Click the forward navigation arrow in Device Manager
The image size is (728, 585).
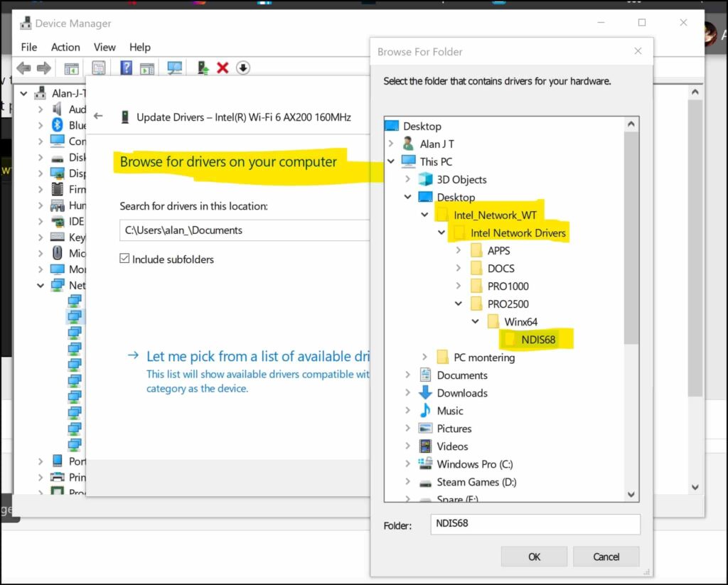point(43,68)
